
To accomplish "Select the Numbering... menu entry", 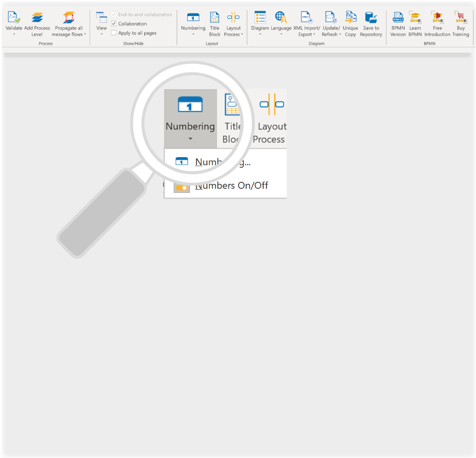I will pos(226,162).
